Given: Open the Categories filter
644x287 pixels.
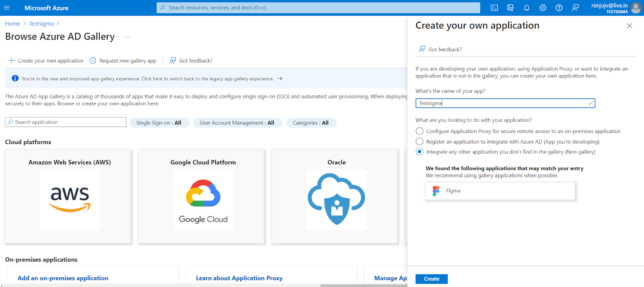Looking at the screenshot, I should coord(311,123).
